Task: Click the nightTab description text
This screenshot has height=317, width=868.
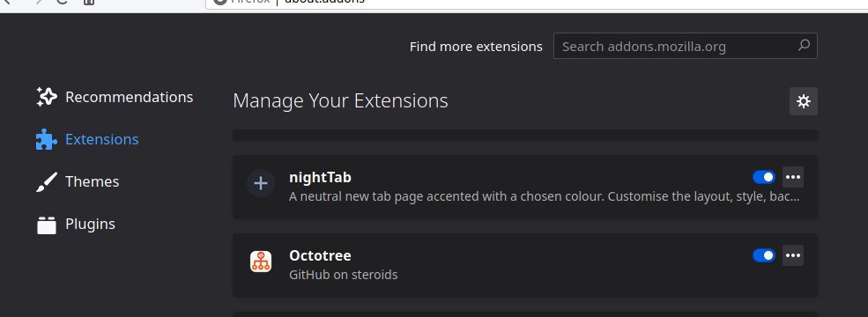Action: coord(545,196)
